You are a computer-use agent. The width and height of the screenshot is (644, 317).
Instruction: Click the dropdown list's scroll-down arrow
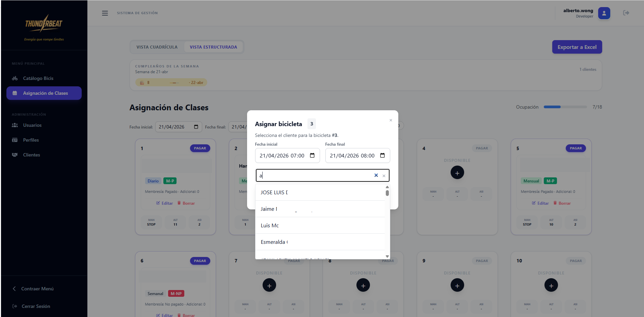(x=387, y=256)
